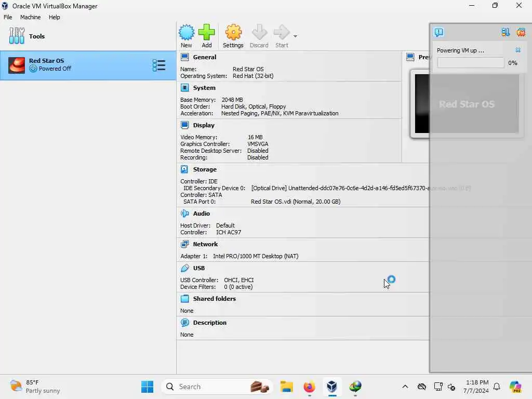Open the Storage settings header link
Viewport: 532px width, 399px height.
click(205, 169)
